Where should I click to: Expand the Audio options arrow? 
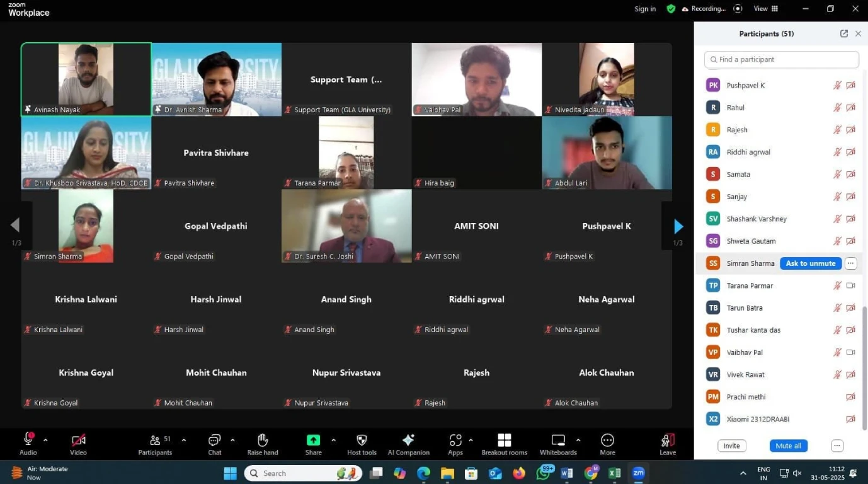tap(45, 441)
